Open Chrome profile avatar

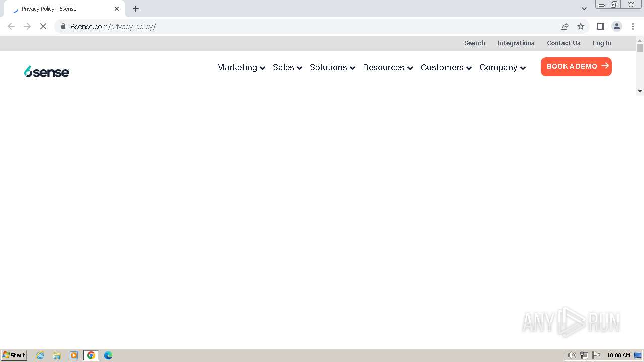pyautogui.click(x=617, y=26)
